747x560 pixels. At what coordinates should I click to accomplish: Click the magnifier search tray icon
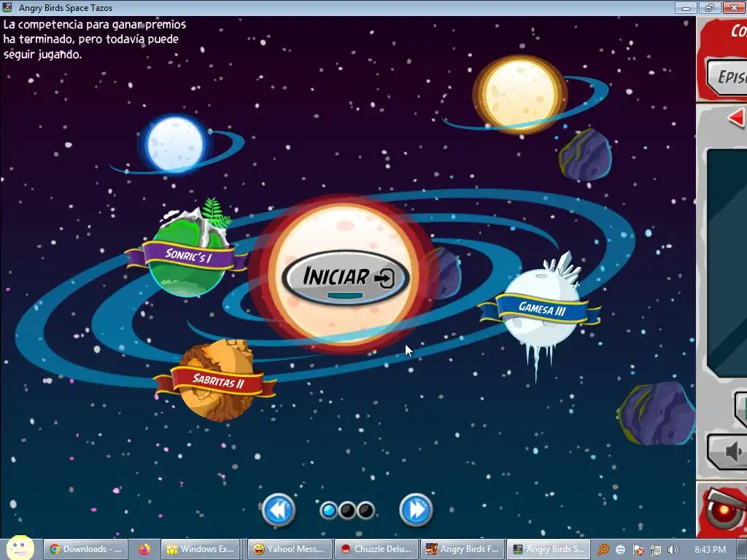(603, 550)
